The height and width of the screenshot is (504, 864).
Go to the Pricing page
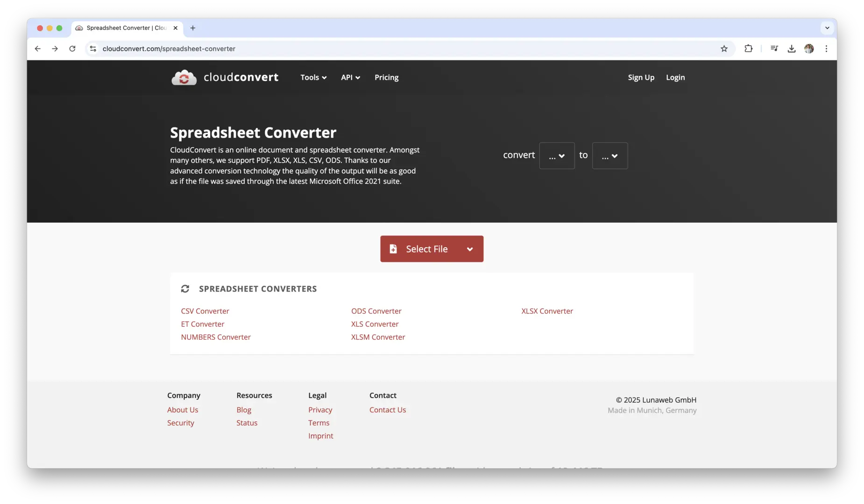386,77
